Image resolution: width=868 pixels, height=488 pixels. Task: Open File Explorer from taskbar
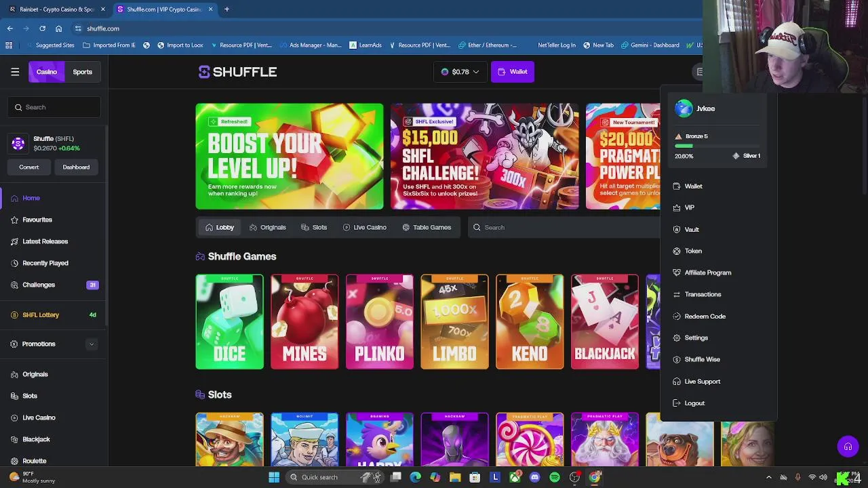[455, 477]
